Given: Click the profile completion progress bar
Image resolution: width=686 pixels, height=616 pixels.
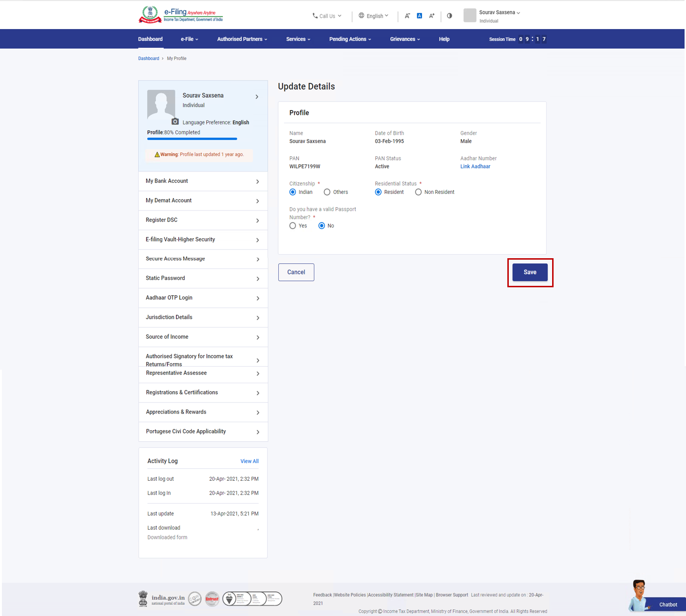Looking at the screenshot, I should (192, 139).
